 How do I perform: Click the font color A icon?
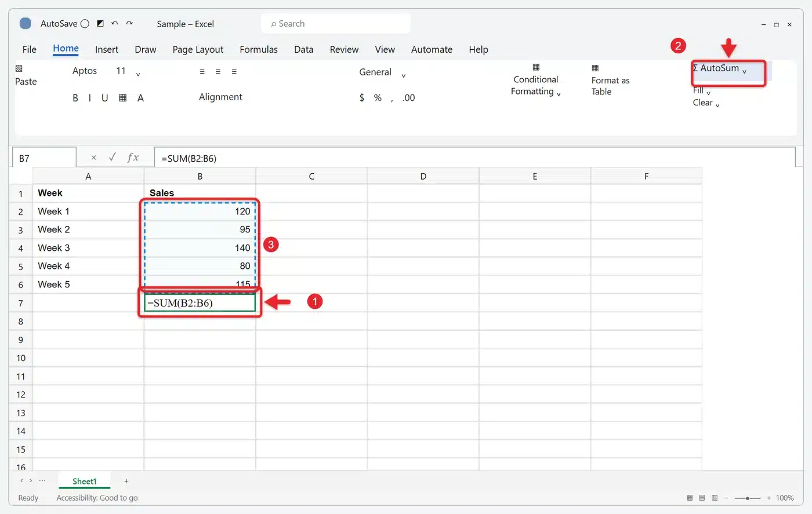click(x=140, y=98)
